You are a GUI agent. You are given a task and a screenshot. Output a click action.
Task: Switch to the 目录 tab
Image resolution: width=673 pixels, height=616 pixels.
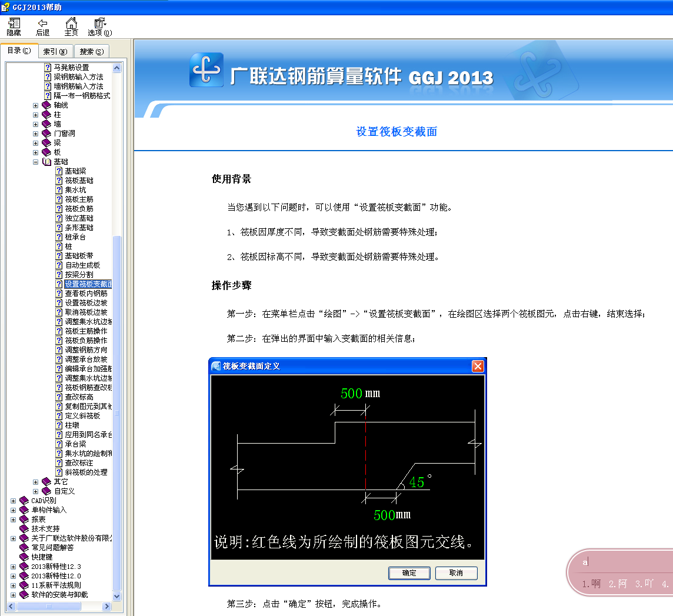click(x=19, y=51)
